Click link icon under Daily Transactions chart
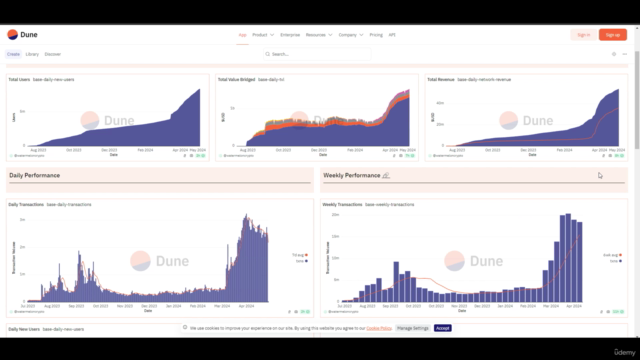 point(289,311)
